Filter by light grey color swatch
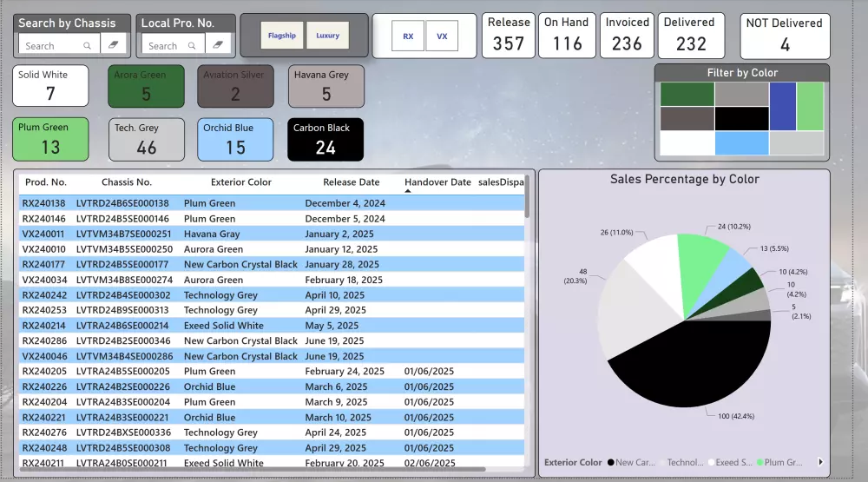The image size is (868, 482). (x=797, y=143)
